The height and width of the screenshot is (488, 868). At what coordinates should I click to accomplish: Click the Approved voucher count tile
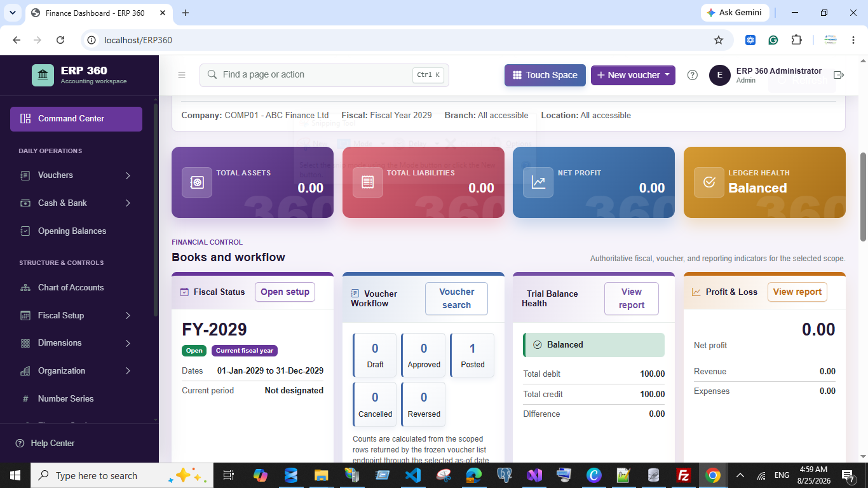point(424,355)
